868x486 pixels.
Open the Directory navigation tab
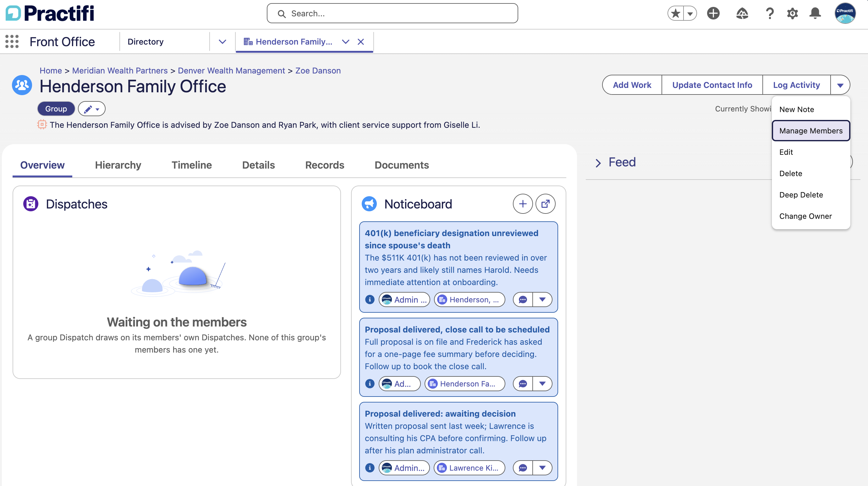point(146,42)
